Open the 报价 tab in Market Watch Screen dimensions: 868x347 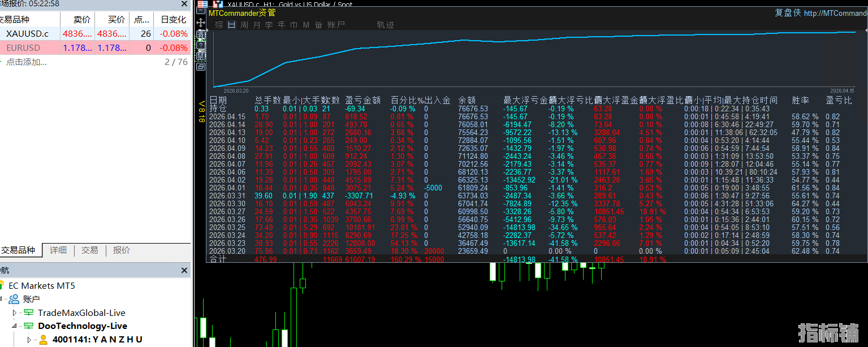point(121,250)
